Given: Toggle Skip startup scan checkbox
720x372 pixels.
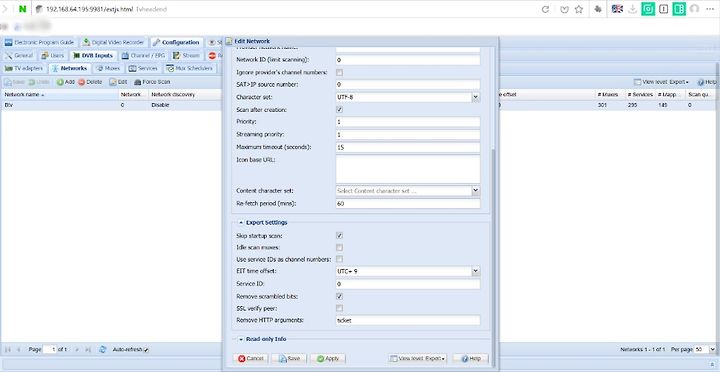Looking at the screenshot, I should point(339,236).
